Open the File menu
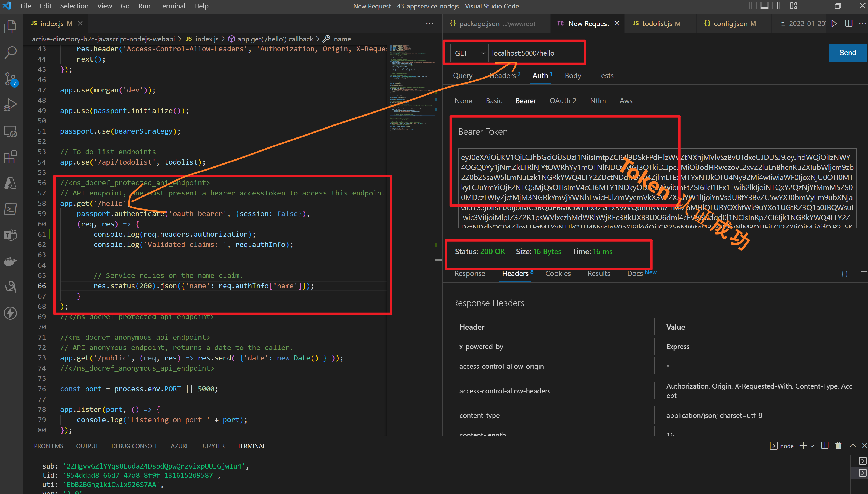 click(26, 6)
